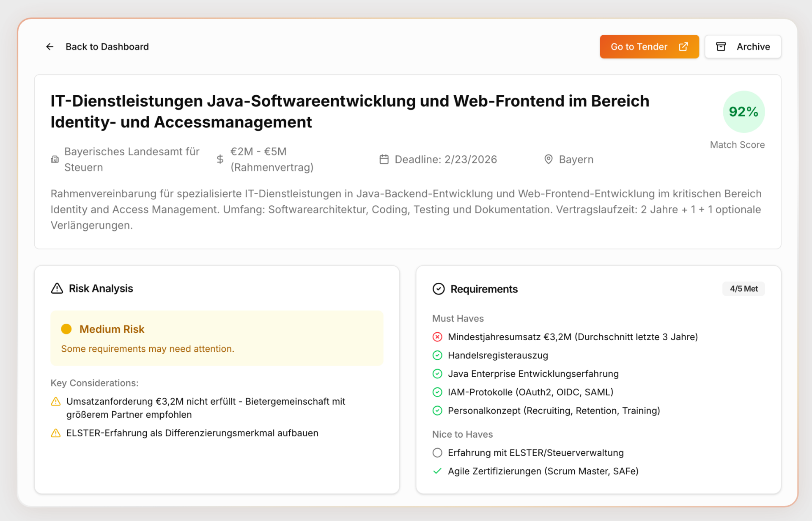Viewport: 812px width, 521px height.
Task: Click the checkmark circle beside Requirements heading
Action: pos(439,289)
